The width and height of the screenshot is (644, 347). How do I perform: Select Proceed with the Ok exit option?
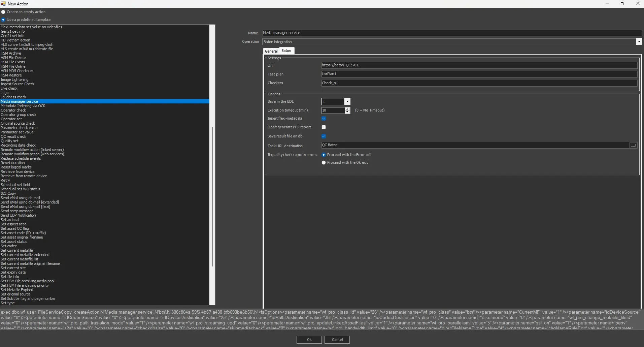324,163
